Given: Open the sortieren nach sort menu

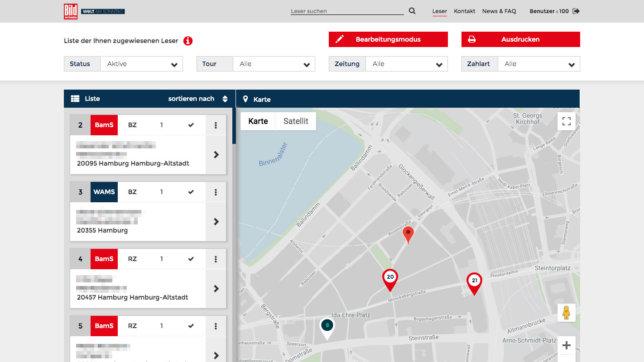Looking at the screenshot, I should click(198, 99).
